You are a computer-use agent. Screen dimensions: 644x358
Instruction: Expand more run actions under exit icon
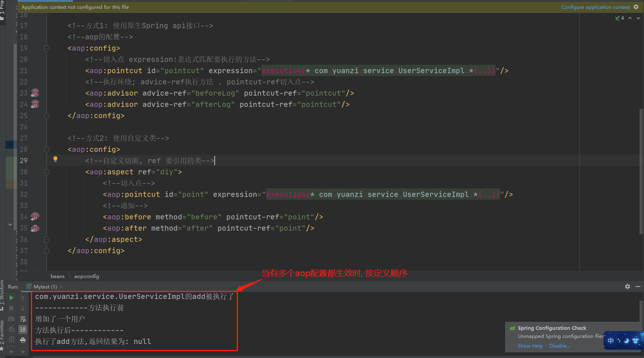tap(11, 352)
